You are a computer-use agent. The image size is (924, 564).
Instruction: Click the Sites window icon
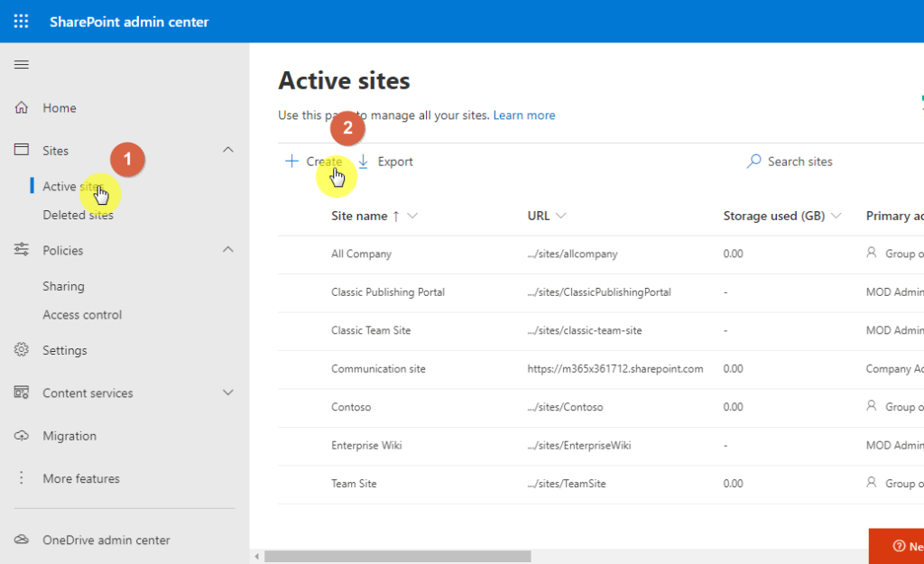tap(22, 150)
